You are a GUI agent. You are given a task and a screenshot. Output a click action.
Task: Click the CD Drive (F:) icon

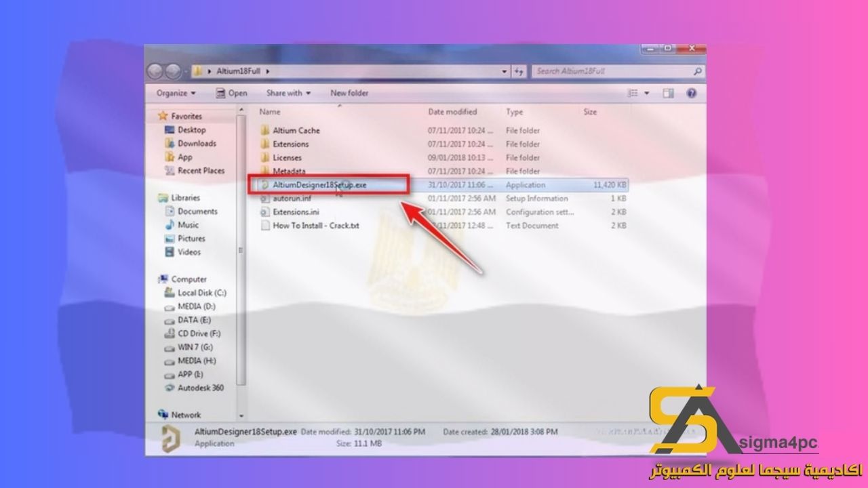click(x=170, y=333)
